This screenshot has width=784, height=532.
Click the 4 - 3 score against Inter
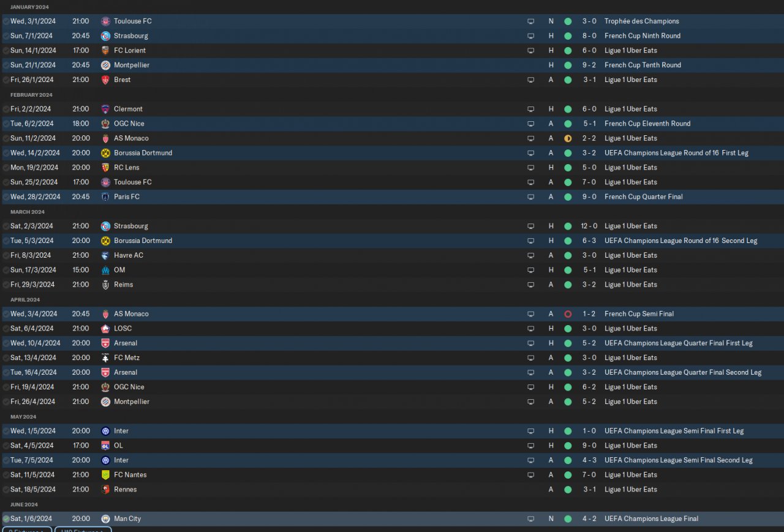point(589,460)
